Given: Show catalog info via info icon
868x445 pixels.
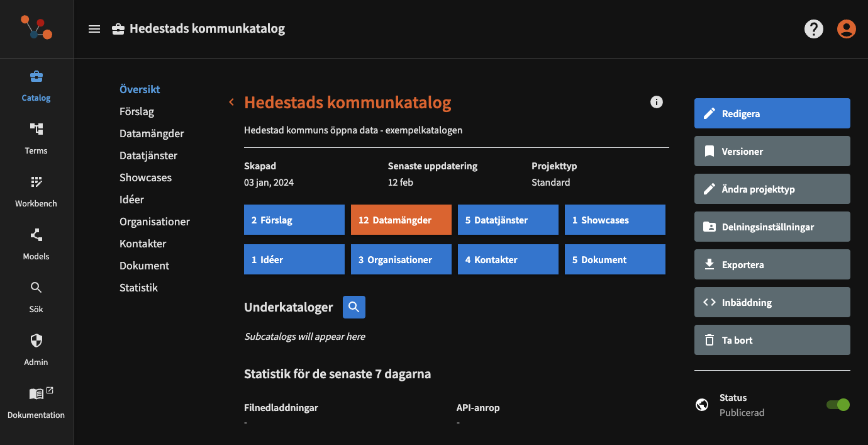Looking at the screenshot, I should point(657,102).
